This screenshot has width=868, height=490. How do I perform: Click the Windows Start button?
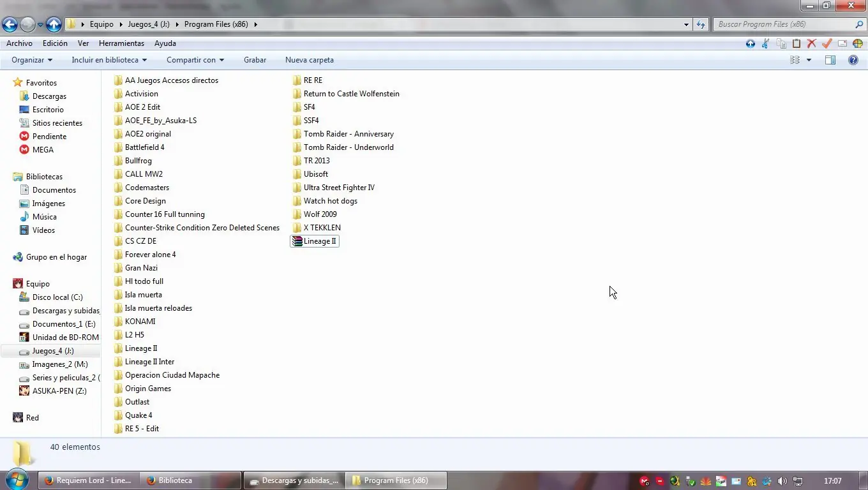[17, 480]
